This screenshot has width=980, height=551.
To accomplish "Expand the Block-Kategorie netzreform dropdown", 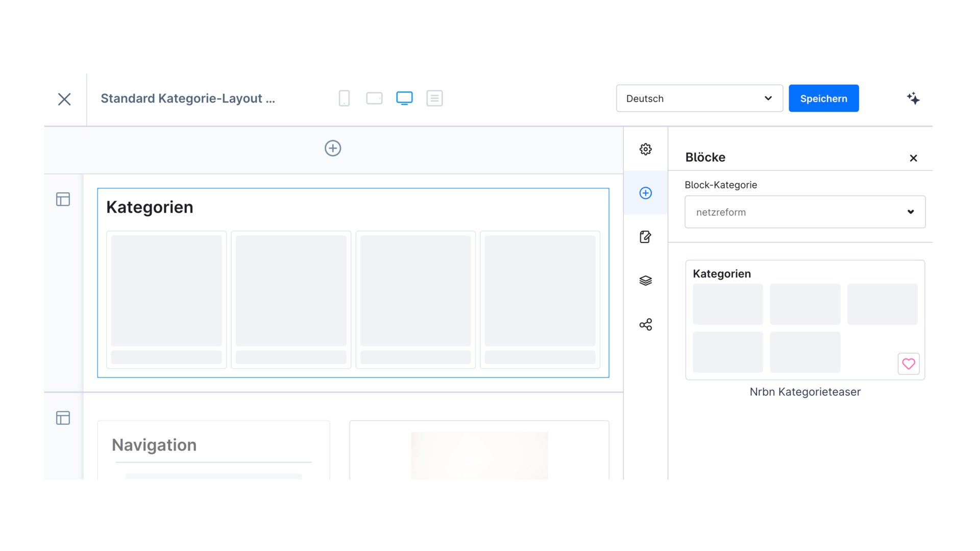I will point(805,212).
